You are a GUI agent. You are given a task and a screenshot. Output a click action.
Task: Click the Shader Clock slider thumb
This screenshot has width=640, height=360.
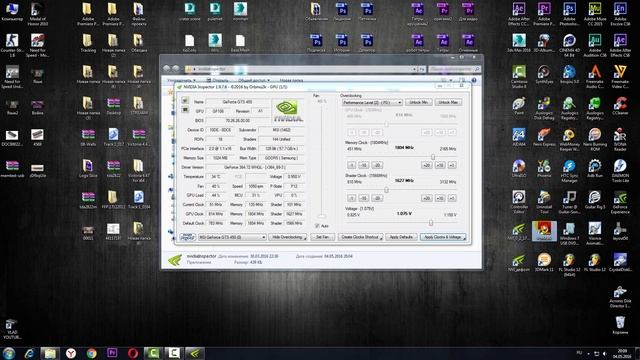pos(386,190)
